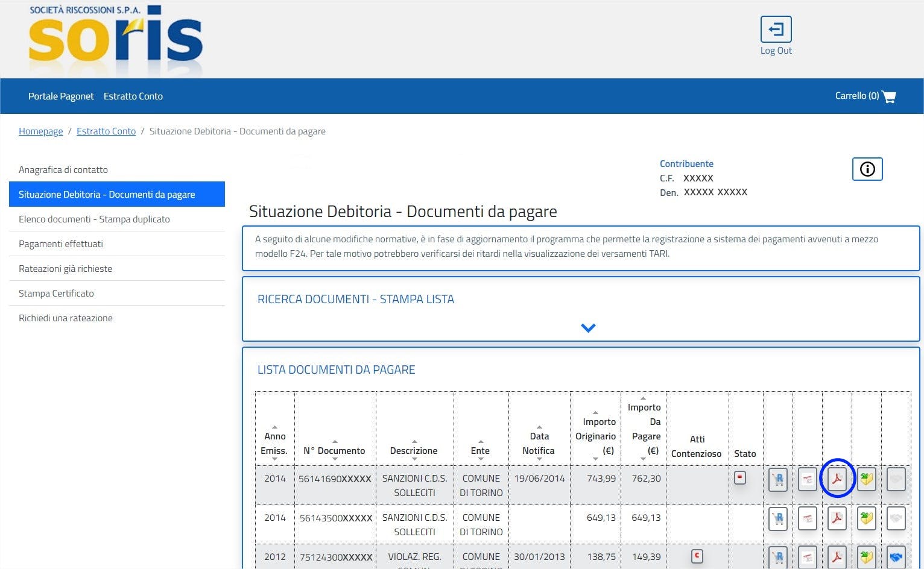Click the blue handshake icon on the 2012 row
924x569 pixels.
coord(896,558)
